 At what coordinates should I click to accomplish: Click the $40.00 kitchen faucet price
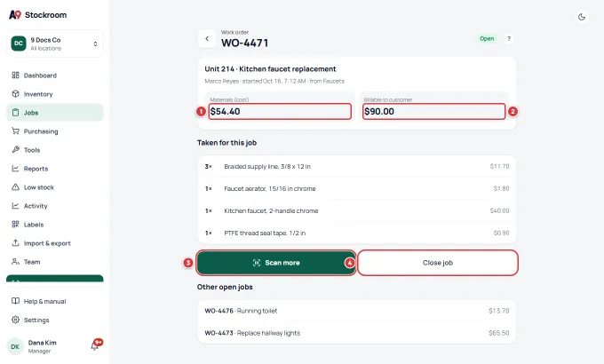point(499,210)
